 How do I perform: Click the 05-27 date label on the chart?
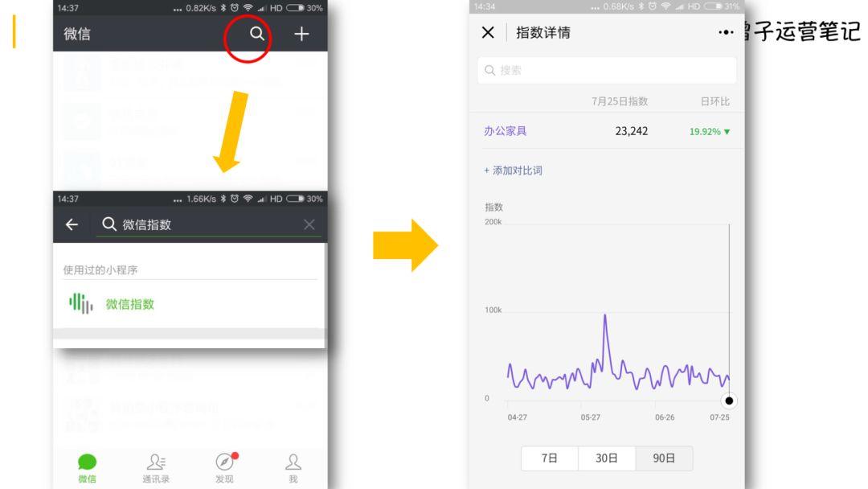[590, 417]
